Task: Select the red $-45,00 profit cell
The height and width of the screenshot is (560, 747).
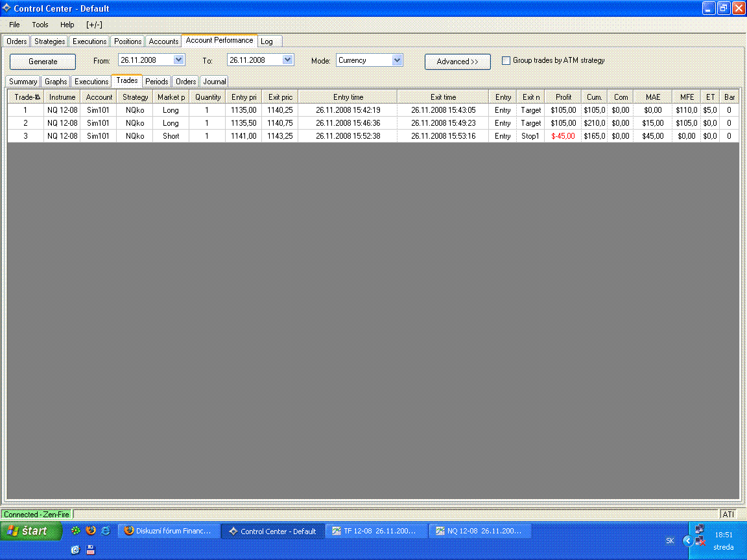Action: (563, 136)
